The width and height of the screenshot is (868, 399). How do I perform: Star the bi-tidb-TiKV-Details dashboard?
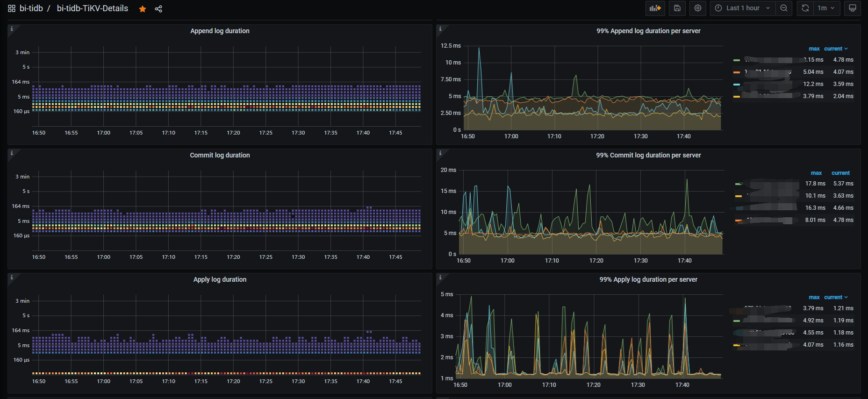click(x=143, y=9)
